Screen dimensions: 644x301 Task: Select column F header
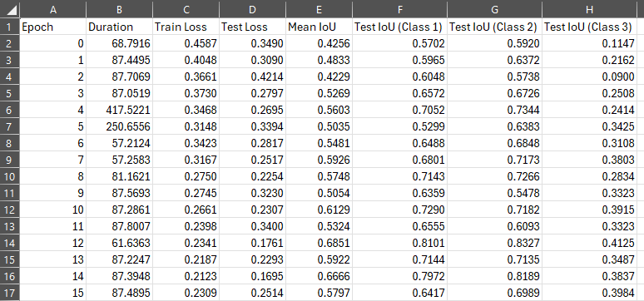399,10
